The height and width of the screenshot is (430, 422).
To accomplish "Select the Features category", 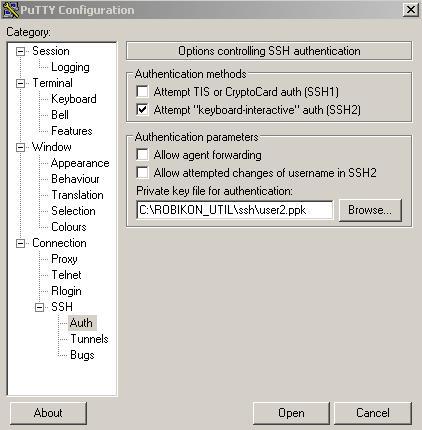I will [72, 131].
